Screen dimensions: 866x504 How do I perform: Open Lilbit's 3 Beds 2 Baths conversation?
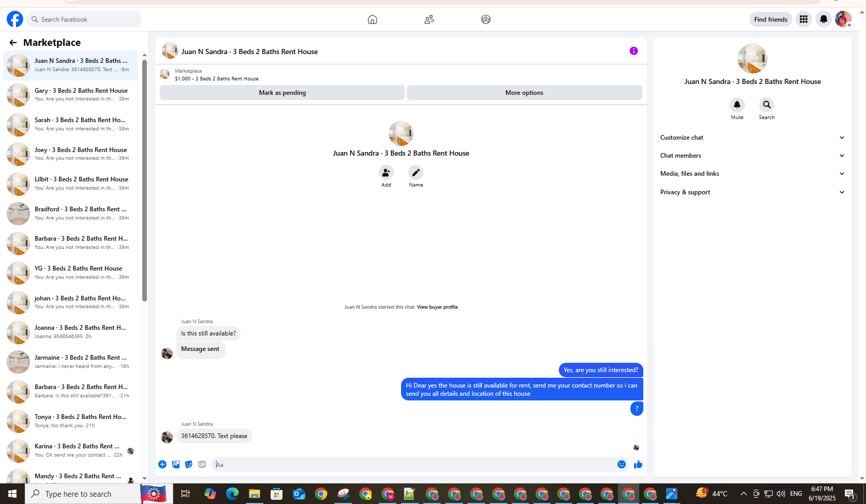pos(71,183)
